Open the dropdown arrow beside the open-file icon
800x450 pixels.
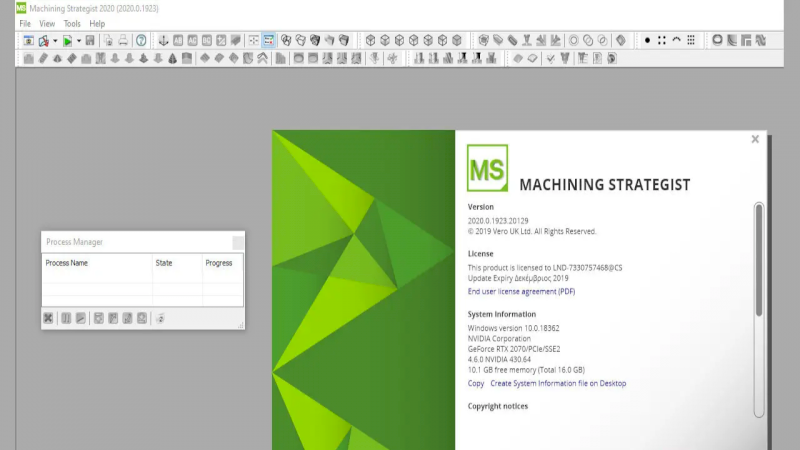55,41
